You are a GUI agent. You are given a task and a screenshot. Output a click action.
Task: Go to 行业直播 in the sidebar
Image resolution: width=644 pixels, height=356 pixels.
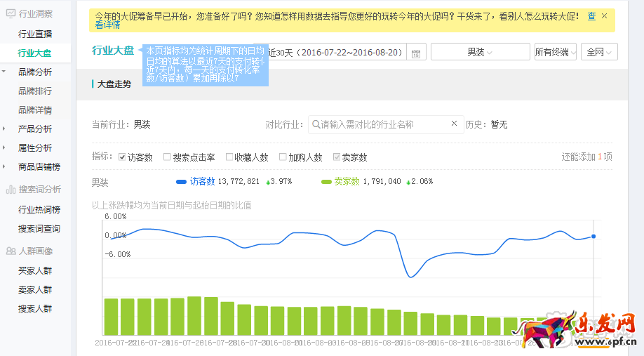(35, 34)
